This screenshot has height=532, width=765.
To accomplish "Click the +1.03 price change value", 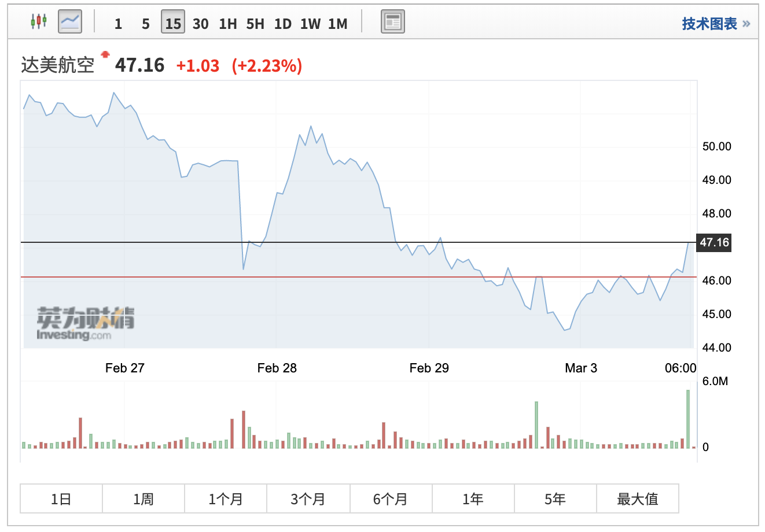I will point(198,66).
